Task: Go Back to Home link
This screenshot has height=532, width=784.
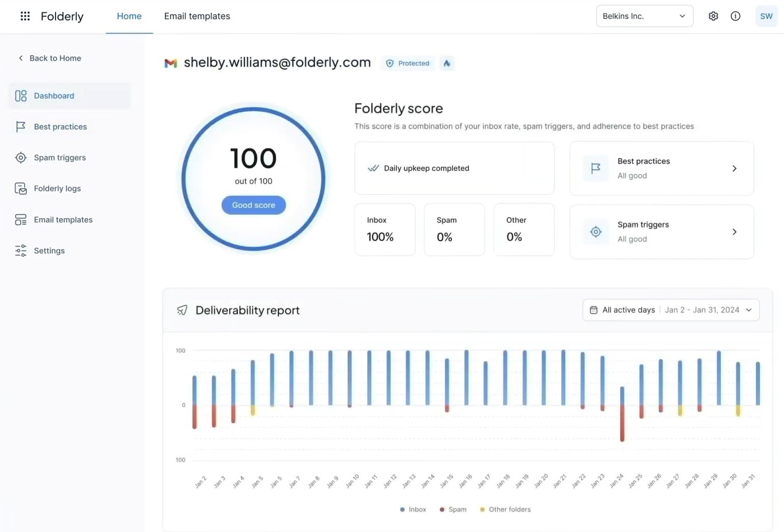Action: click(50, 58)
